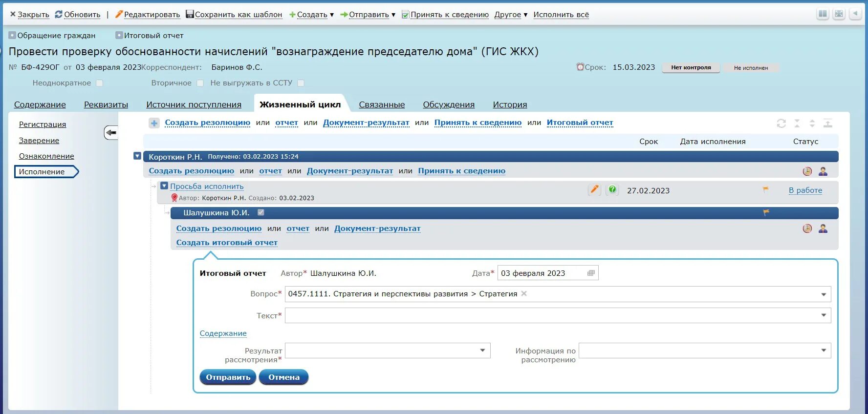The image size is (868, 414).
Task: Switch to the Реквизиты tab
Action: [106, 104]
